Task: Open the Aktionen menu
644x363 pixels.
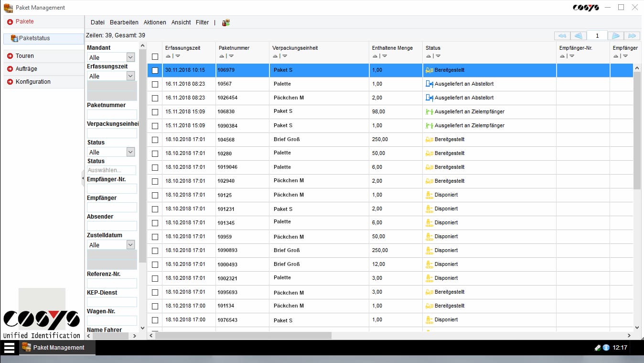Action: [x=154, y=22]
